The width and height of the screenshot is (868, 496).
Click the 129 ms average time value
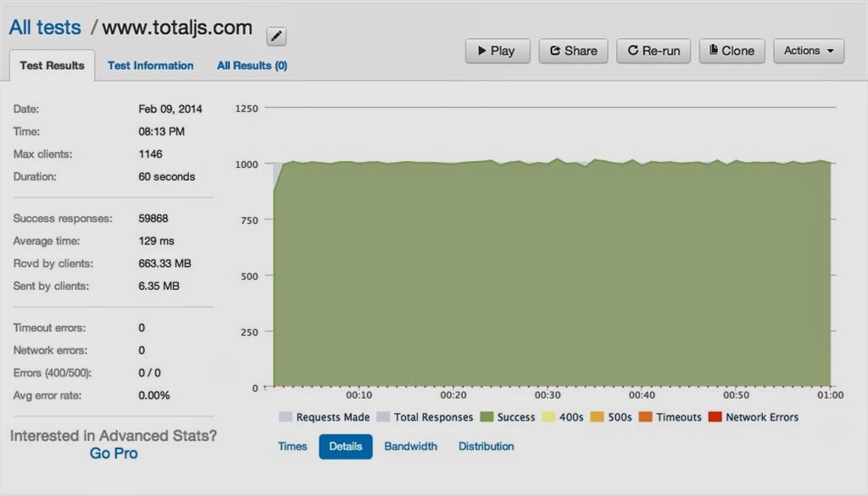[156, 241]
